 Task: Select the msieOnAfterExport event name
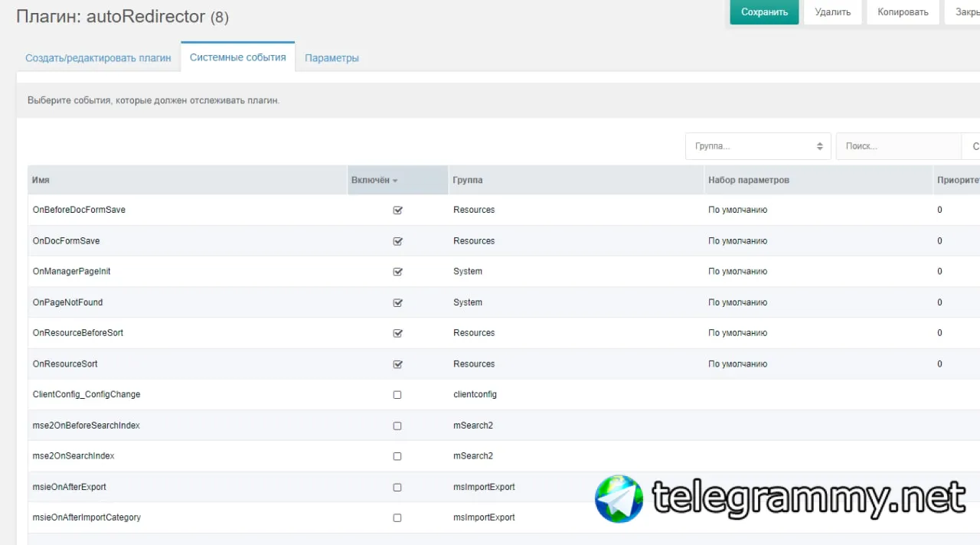point(70,487)
